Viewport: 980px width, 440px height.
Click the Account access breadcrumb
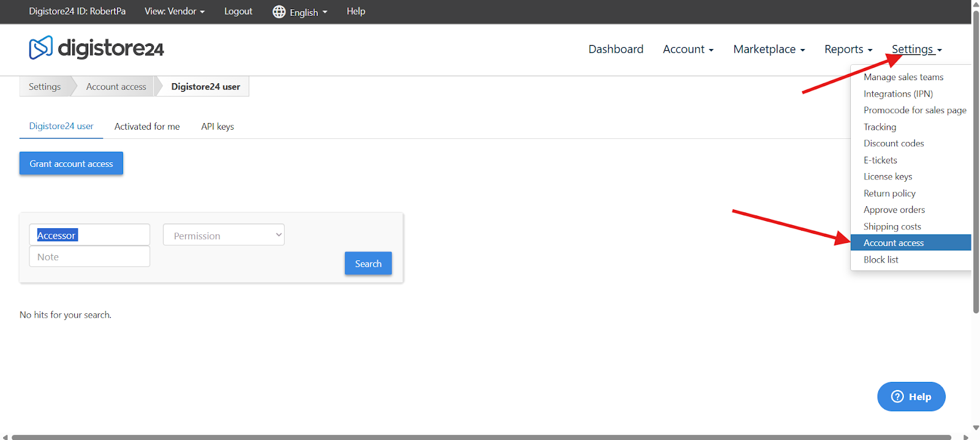116,86
